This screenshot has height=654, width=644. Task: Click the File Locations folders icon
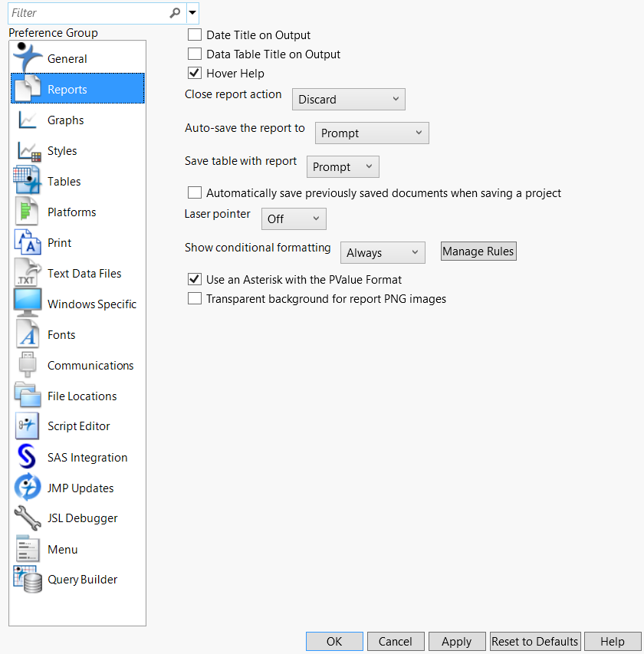tap(28, 395)
